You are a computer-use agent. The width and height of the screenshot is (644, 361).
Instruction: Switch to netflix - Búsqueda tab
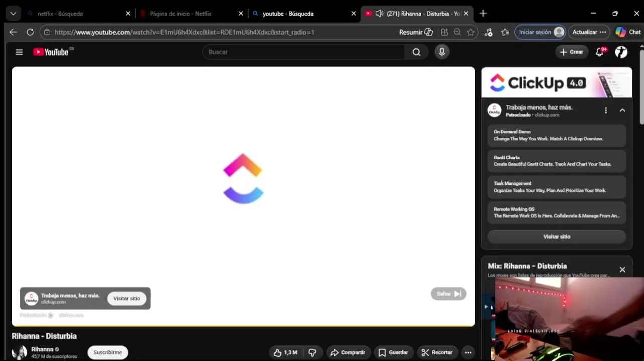[78, 14]
